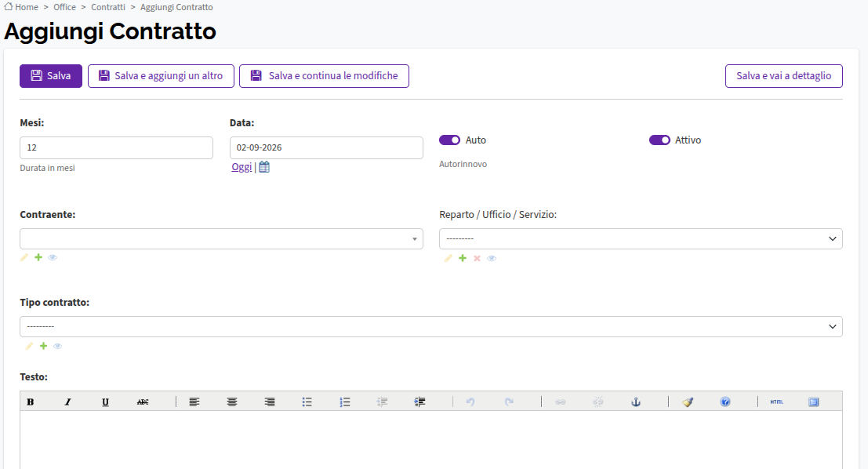Click inside the Testo editor text area
868x469 pixels.
[x=431, y=440]
